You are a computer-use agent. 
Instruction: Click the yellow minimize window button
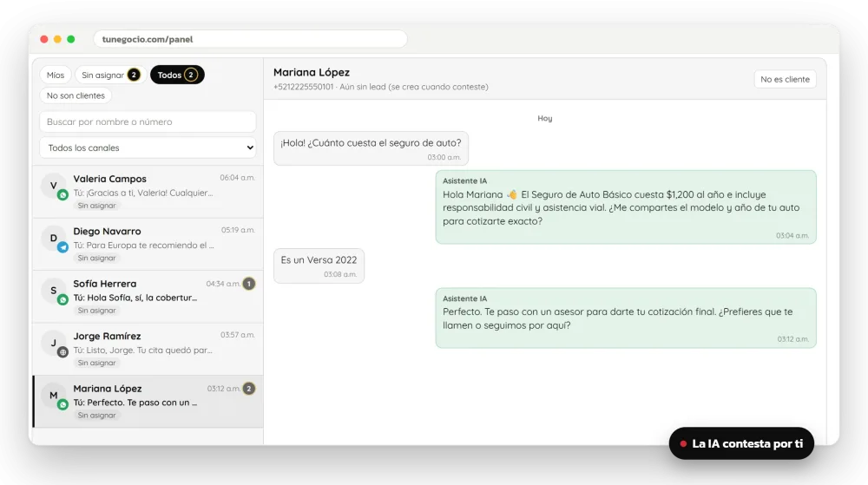tap(57, 39)
